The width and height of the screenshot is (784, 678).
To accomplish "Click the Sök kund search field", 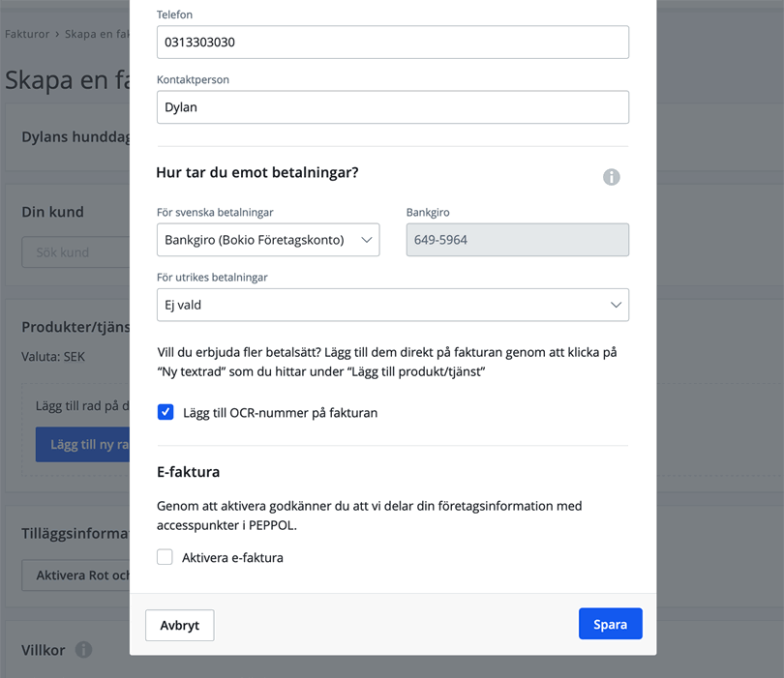I will point(68,251).
